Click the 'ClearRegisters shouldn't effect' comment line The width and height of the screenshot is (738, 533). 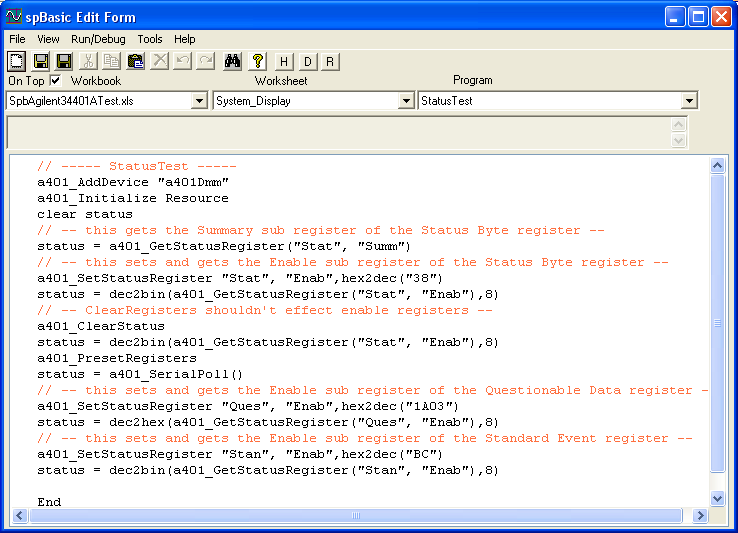coord(265,310)
